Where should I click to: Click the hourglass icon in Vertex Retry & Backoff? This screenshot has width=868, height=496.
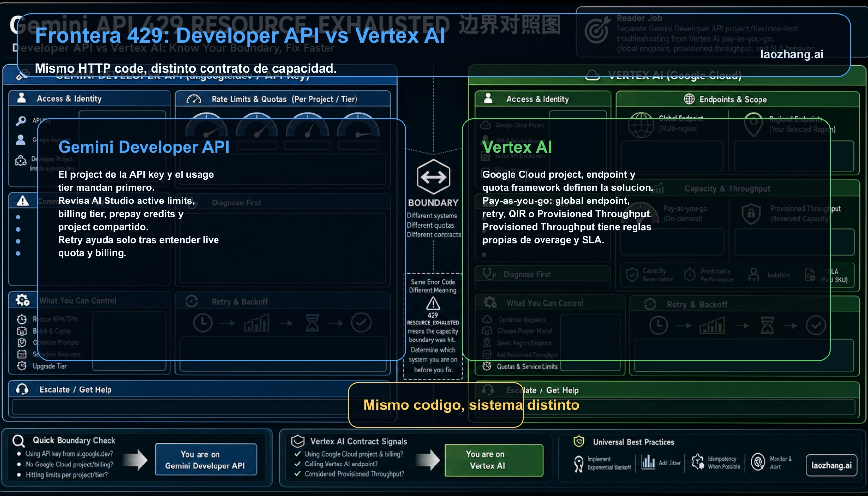pos(767,325)
